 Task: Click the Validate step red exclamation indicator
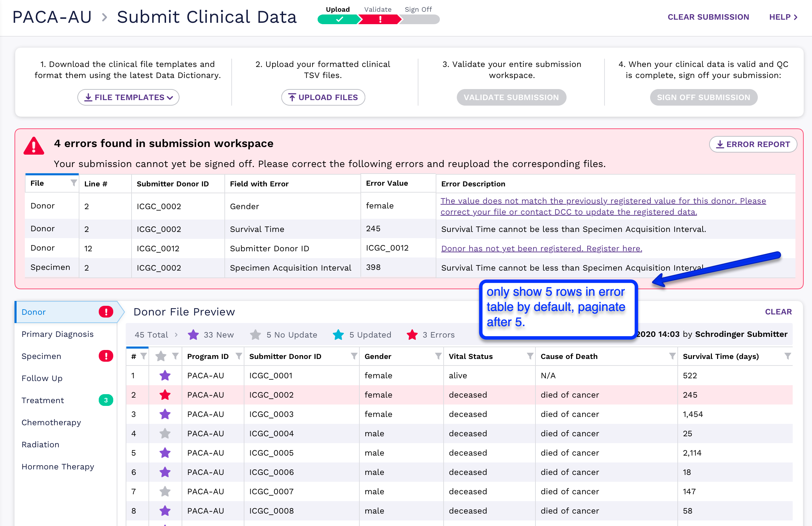[x=380, y=19]
